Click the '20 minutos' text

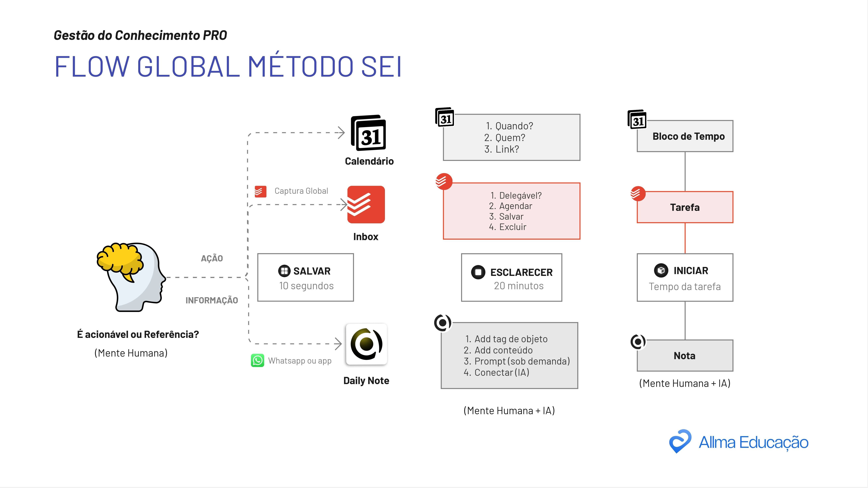pos(519,286)
